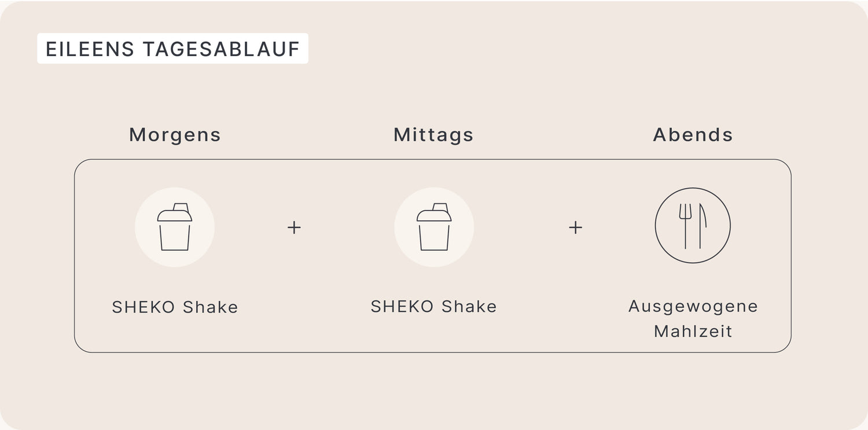
Task: Click the EILEENS TAGESABLAUF title badge
Action: pos(172,49)
